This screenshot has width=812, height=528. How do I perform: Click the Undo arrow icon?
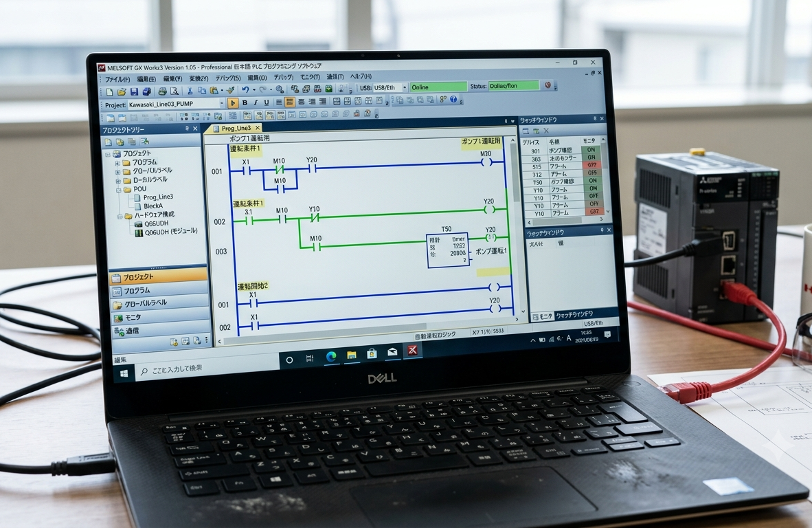(x=245, y=89)
